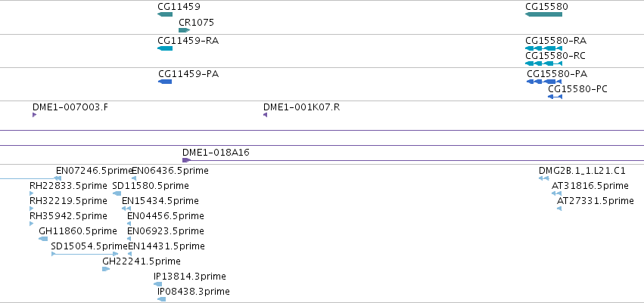Select the CG11459-PA protein glyph

(x=165, y=82)
